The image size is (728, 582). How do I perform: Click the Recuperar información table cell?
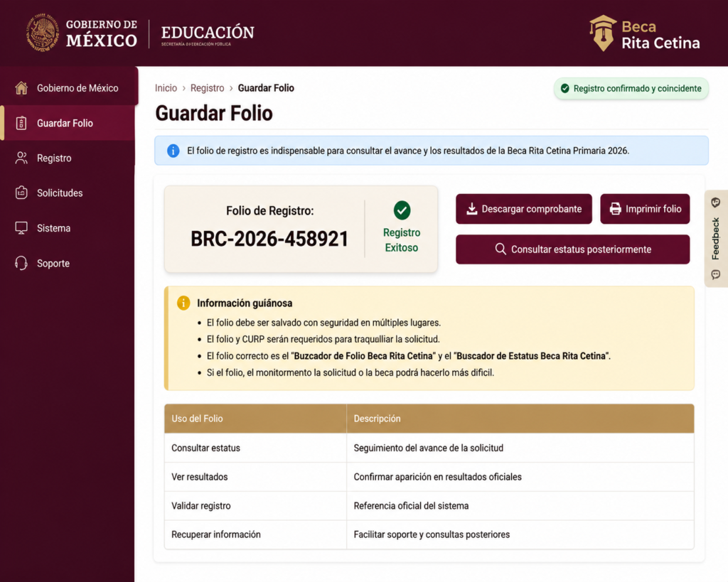click(255, 534)
